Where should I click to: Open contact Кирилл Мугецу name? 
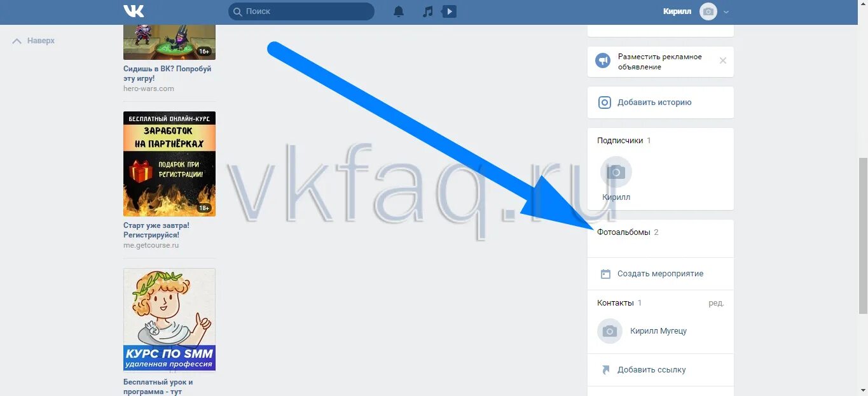658,331
